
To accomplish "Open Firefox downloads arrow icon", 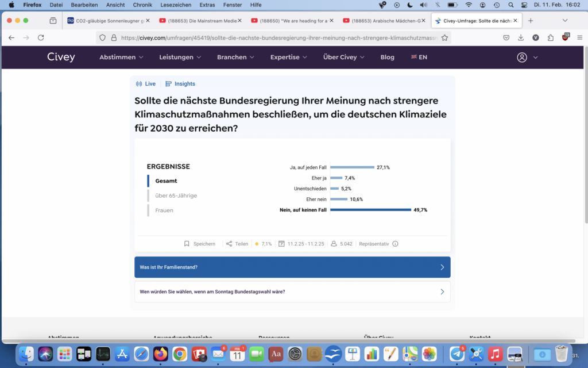I will click(521, 37).
